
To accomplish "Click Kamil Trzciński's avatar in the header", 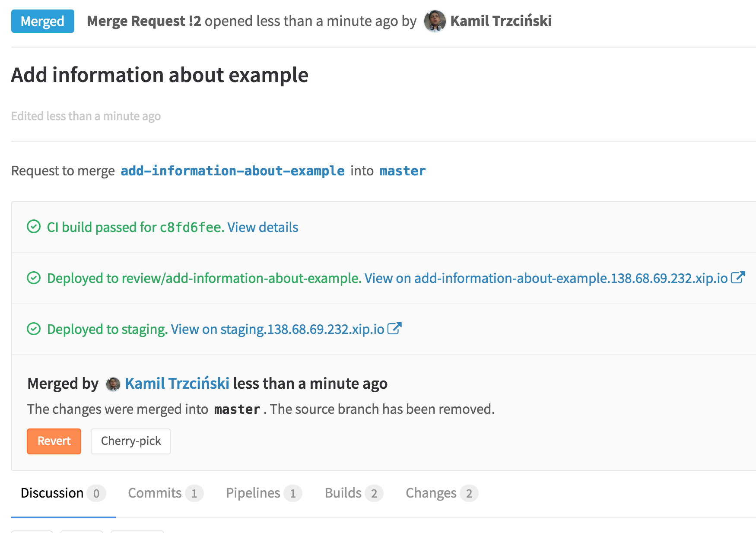I will (435, 21).
